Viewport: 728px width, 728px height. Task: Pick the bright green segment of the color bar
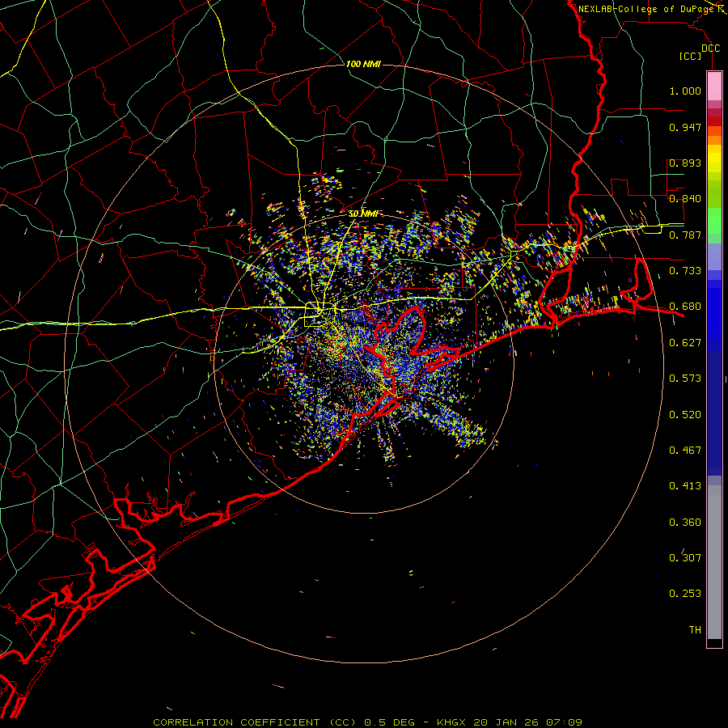pyautogui.click(x=714, y=221)
